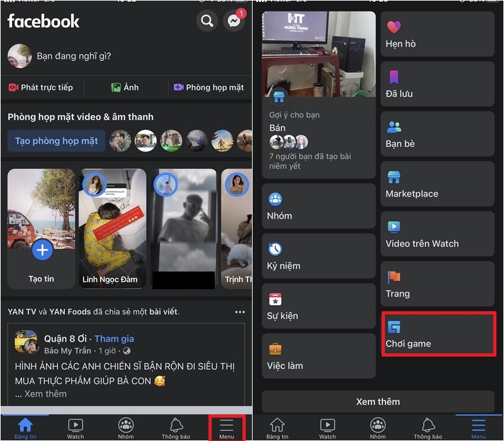Open the Facebook search magnifier
The image size is (504, 441).
coord(207,21)
